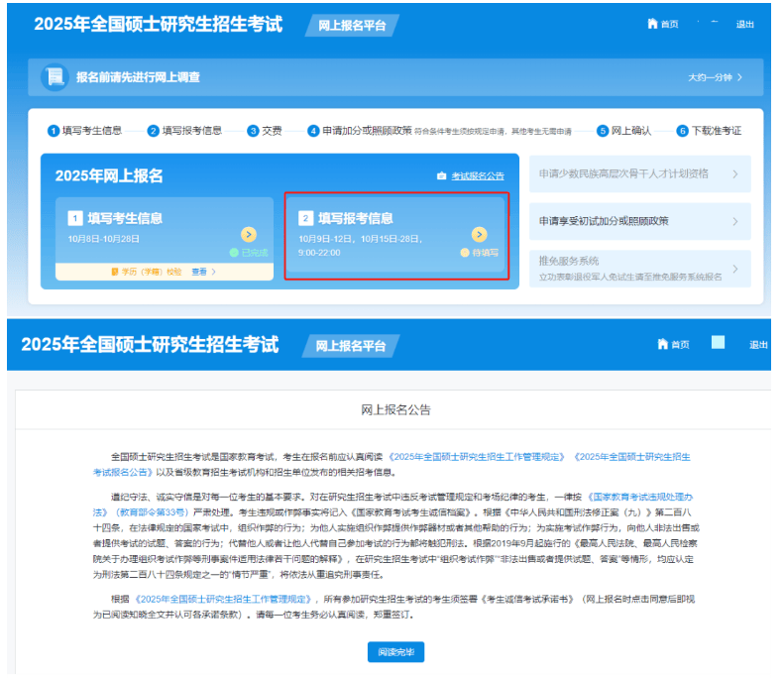Click the survey scroll document icon
784x678 pixels.
(x=55, y=77)
